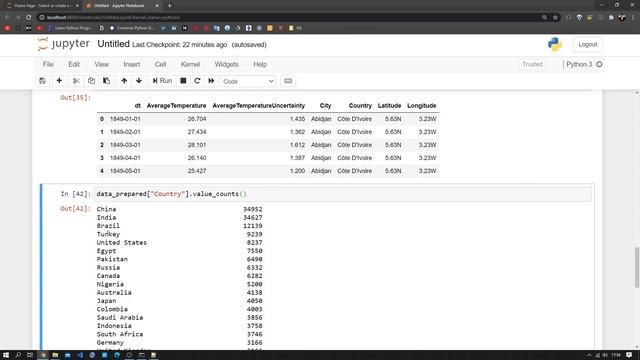Move selected cell up with arrow icon

tap(124, 81)
